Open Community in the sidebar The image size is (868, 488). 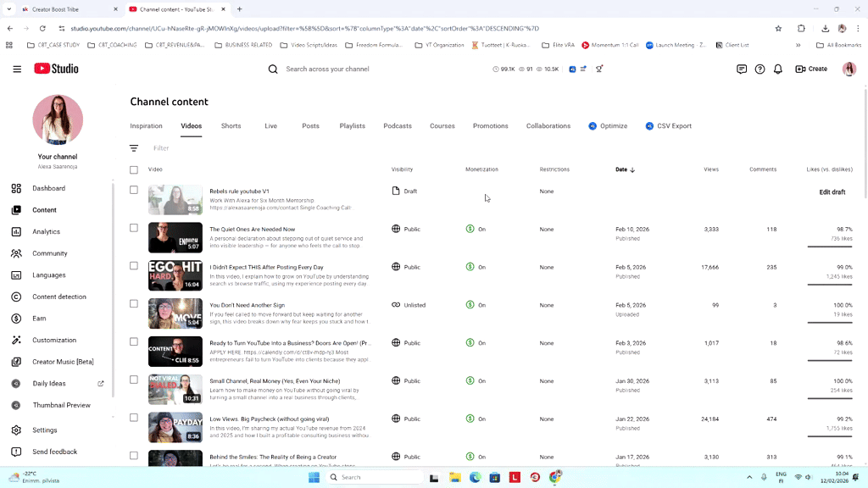(x=49, y=253)
